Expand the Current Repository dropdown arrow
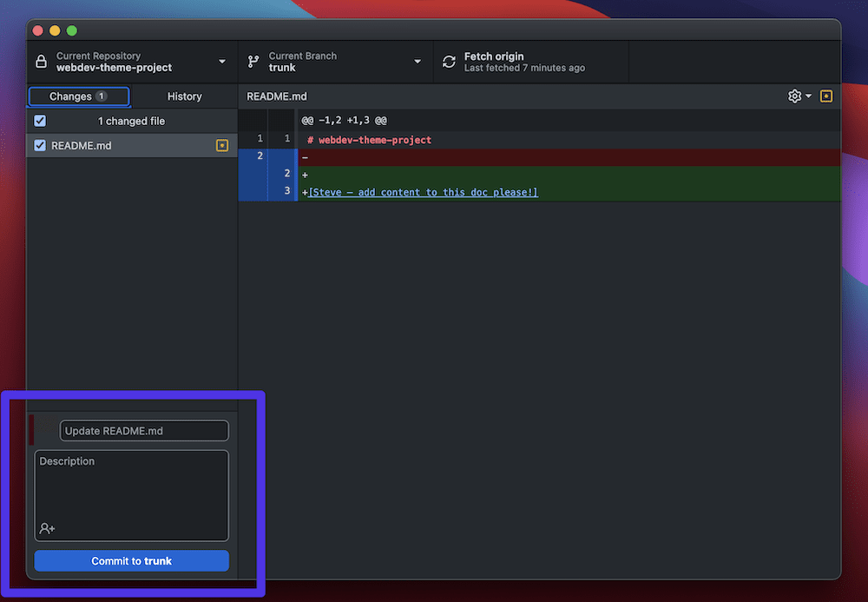The height and width of the screenshot is (602, 868). [222, 62]
